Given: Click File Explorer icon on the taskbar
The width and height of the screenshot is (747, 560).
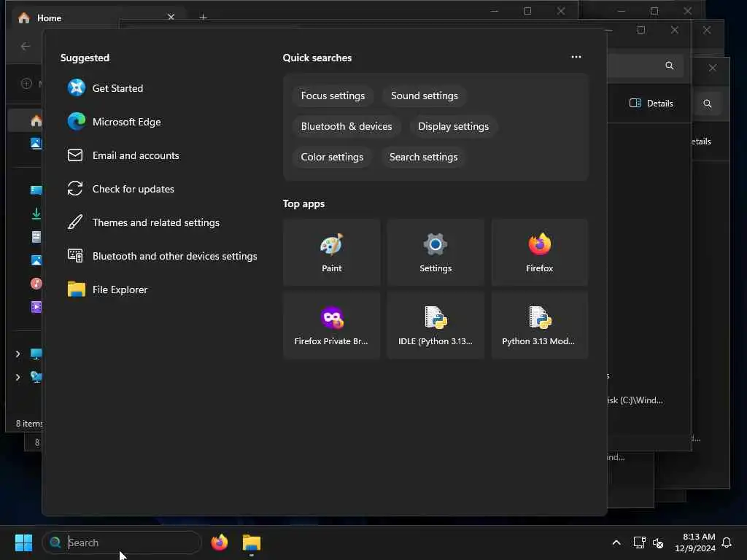Looking at the screenshot, I should coord(252,542).
